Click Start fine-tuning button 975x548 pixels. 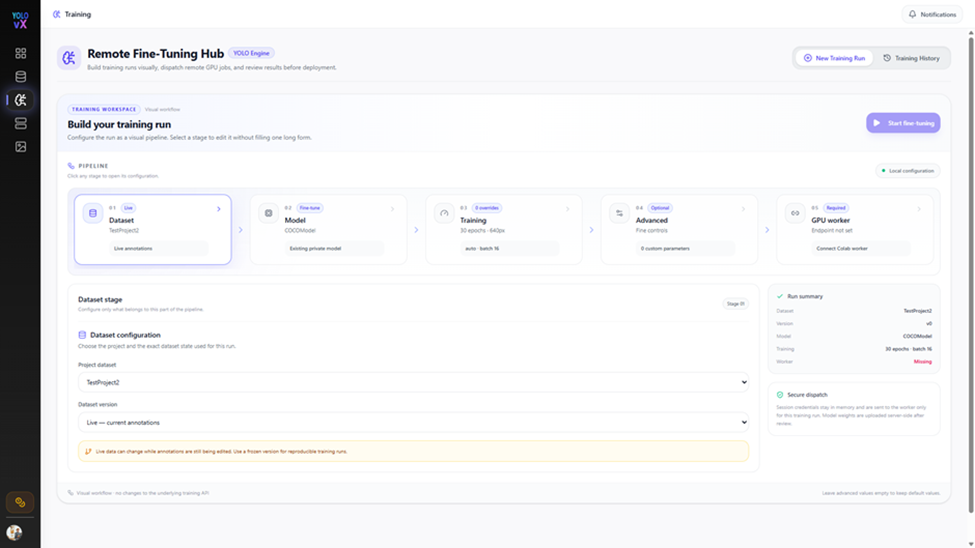(903, 123)
